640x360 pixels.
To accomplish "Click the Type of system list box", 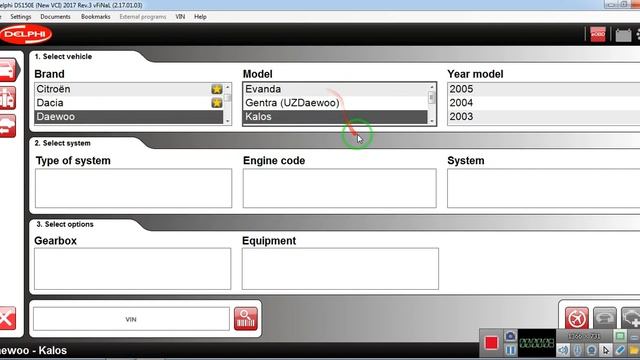I will pyautogui.click(x=133, y=188).
